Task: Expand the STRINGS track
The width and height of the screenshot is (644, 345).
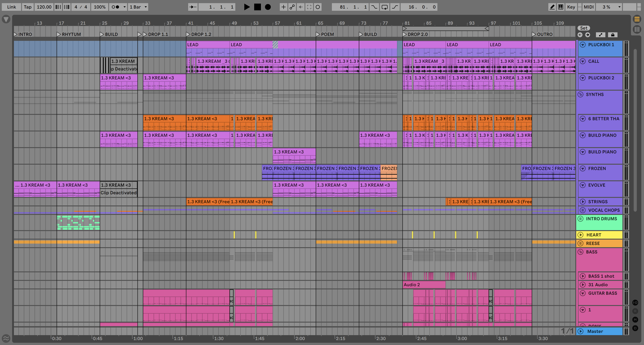Action: click(x=583, y=202)
